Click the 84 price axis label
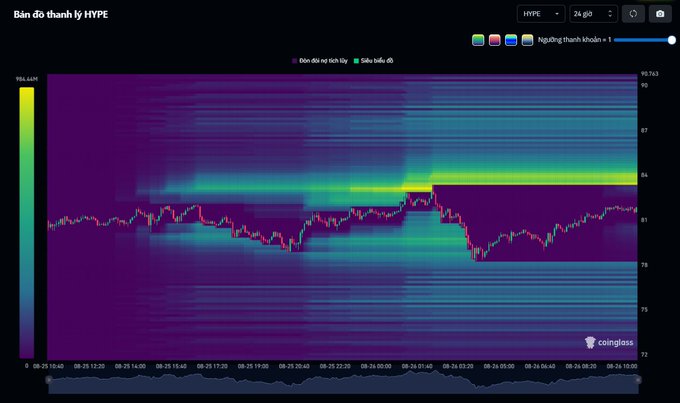Viewport: 680px width, 403px height. tap(644, 175)
